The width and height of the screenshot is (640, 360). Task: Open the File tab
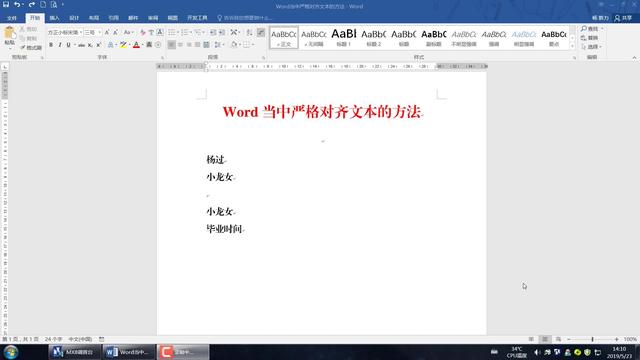(x=12, y=18)
